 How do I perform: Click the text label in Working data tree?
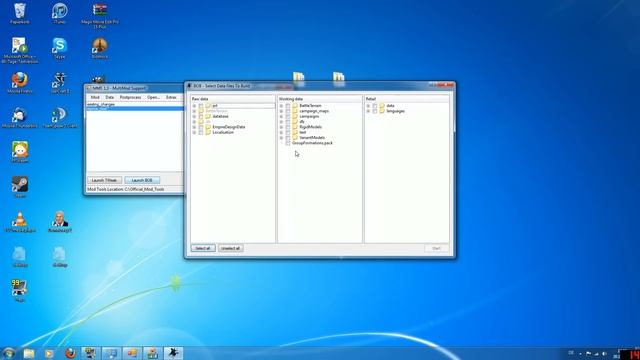click(302, 132)
